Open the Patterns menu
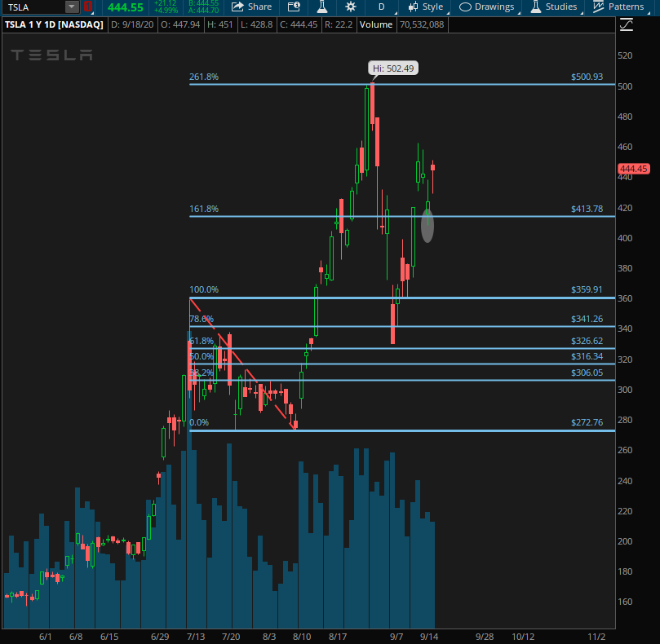The width and height of the screenshot is (660, 644). 618,7
